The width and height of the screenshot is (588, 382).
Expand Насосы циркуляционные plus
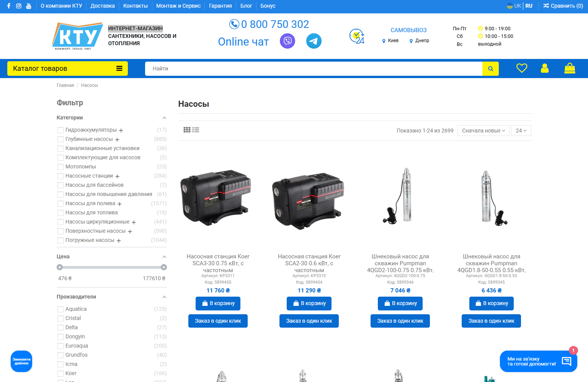click(x=134, y=222)
